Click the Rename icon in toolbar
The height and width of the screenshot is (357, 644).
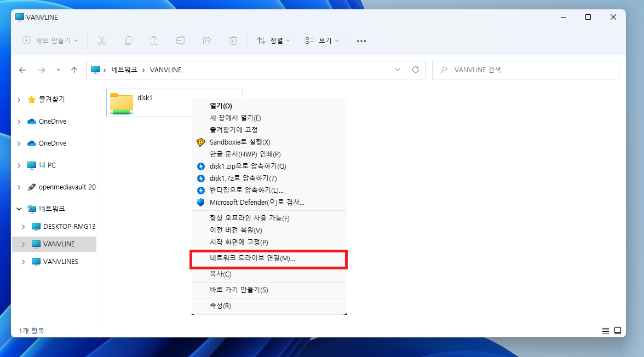181,41
